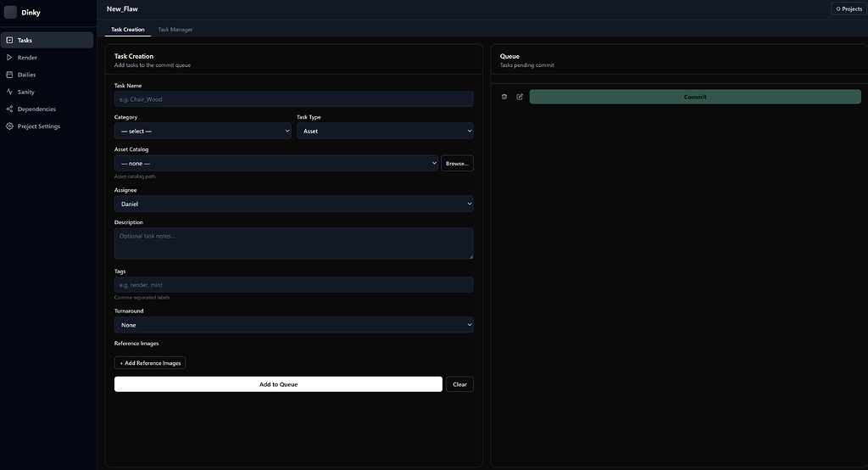The image size is (868, 470).
Task: Click the Add Reference Images button
Action: [x=150, y=363]
